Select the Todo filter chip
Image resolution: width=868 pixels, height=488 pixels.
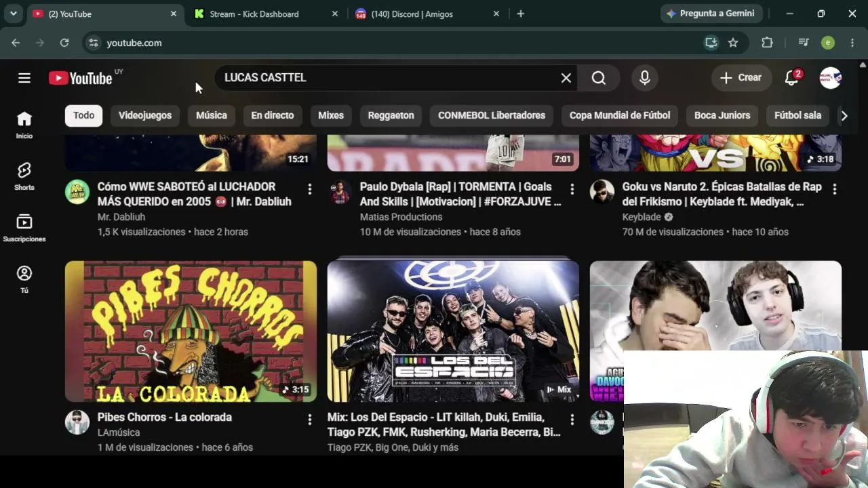pos(84,115)
